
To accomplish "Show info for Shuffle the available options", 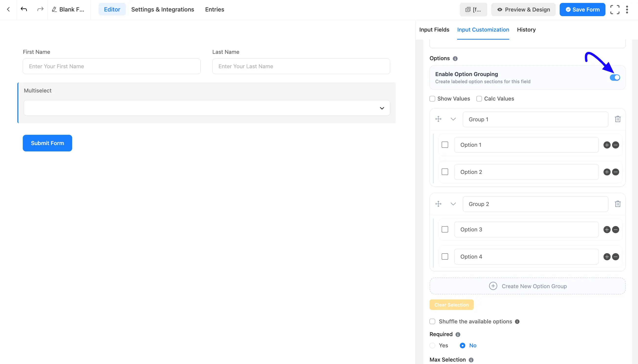I will click(x=517, y=322).
